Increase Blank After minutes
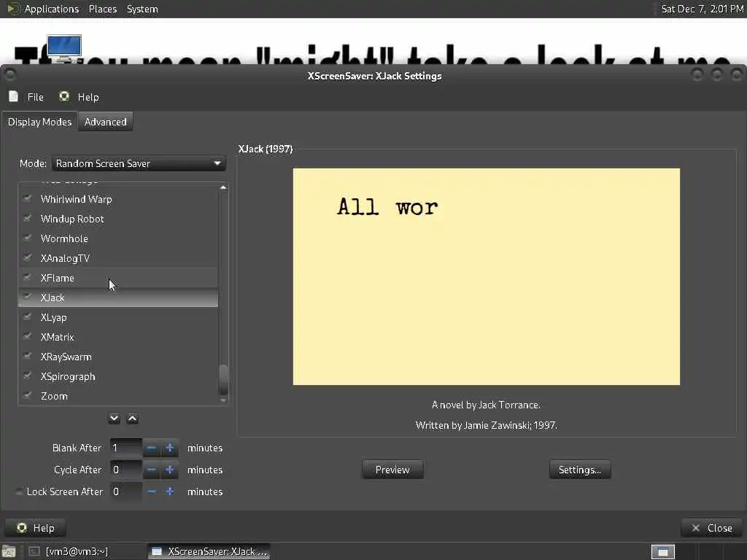The height and width of the screenshot is (560, 747). click(169, 448)
